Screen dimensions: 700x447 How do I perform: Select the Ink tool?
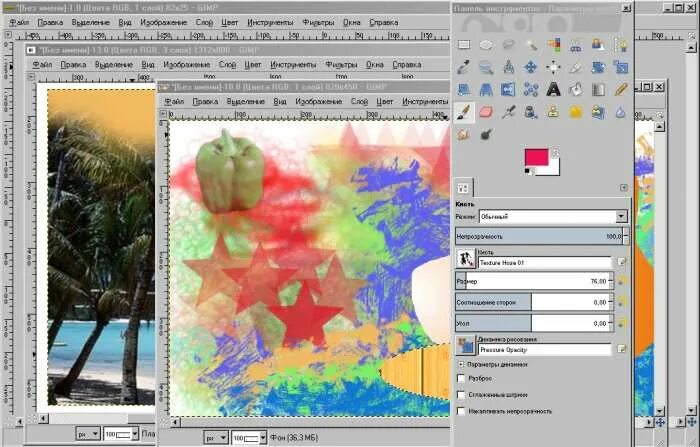click(x=531, y=112)
